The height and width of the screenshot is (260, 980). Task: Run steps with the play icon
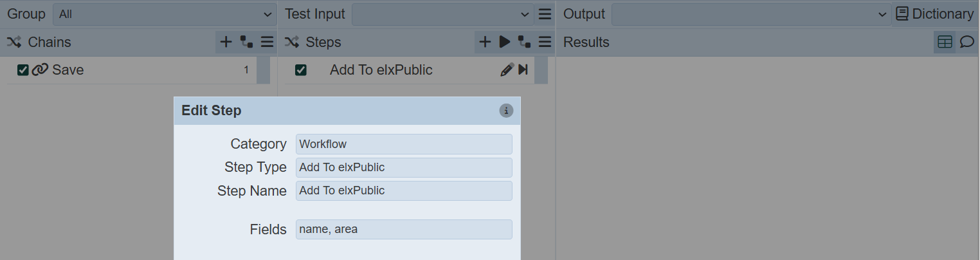pos(505,42)
